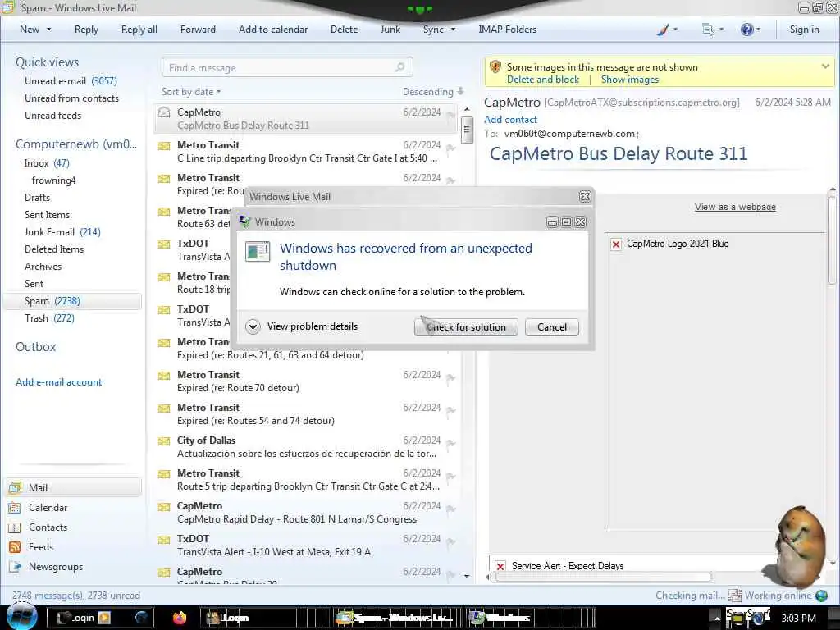840x630 pixels.
Task: Click the Working online status globe icon
Action: click(x=821, y=596)
